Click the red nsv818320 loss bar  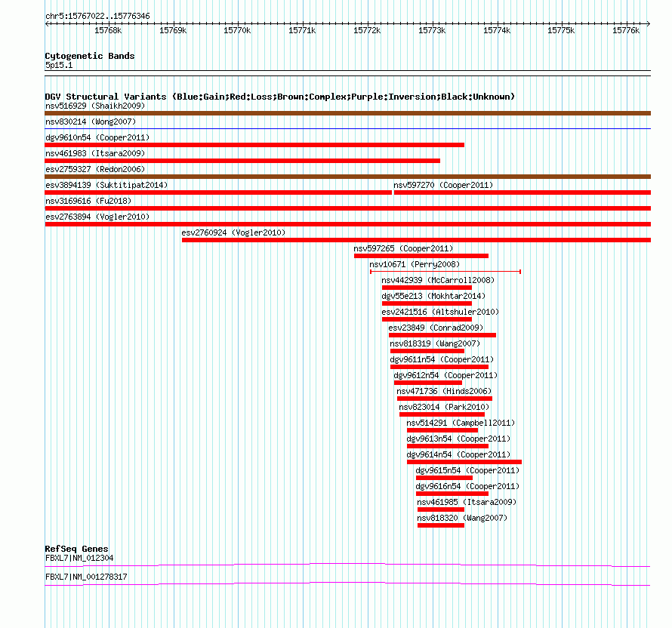coord(441,525)
